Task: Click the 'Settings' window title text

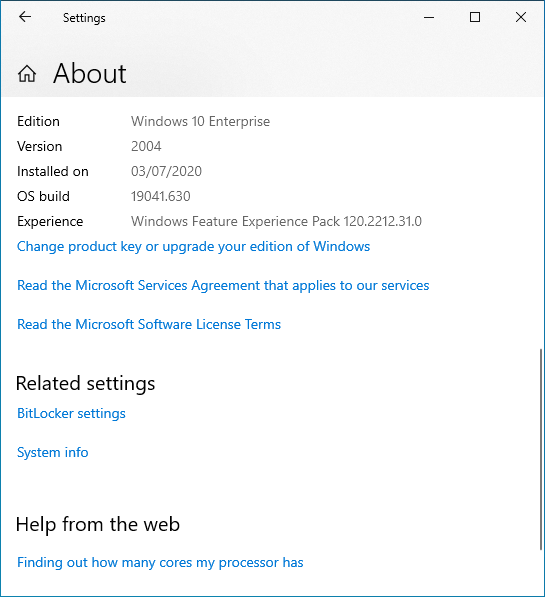Action: click(x=84, y=18)
